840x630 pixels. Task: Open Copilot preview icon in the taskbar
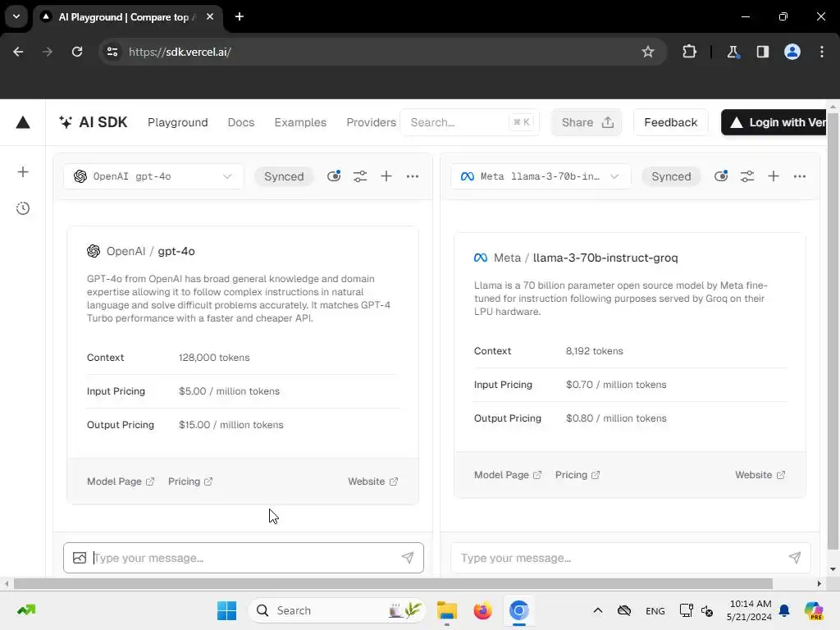tap(814, 610)
